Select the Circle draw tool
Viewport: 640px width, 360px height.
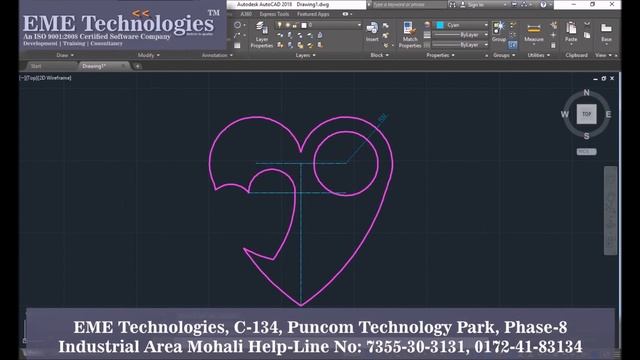click(x=237, y=25)
